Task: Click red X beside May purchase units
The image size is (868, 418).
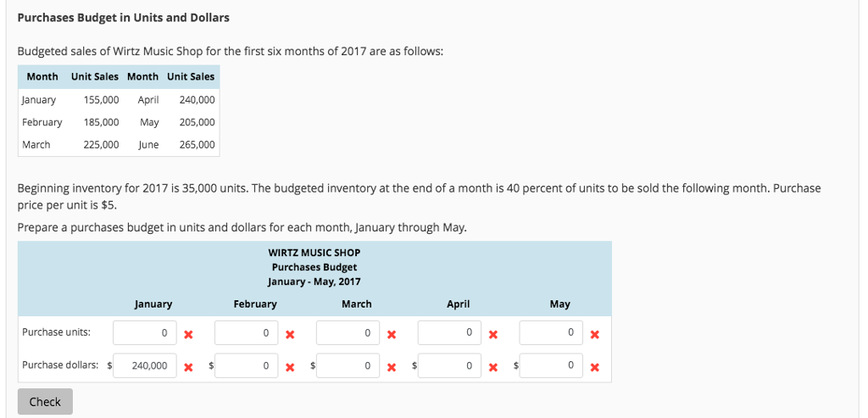Action: (x=594, y=334)
